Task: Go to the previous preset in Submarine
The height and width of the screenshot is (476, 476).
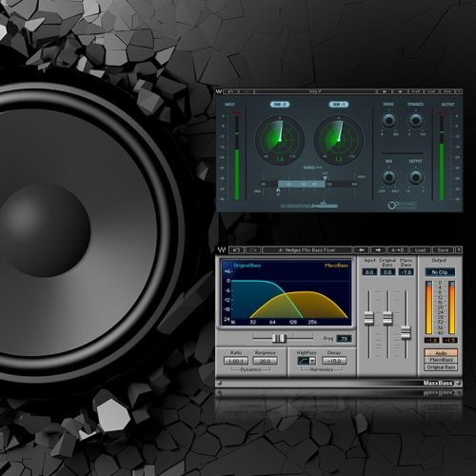Action: pos(385,91)
